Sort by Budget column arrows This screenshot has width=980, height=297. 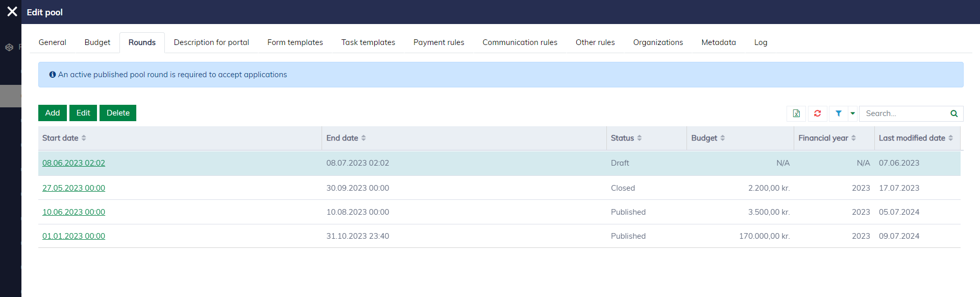click(x=722, y=138)
